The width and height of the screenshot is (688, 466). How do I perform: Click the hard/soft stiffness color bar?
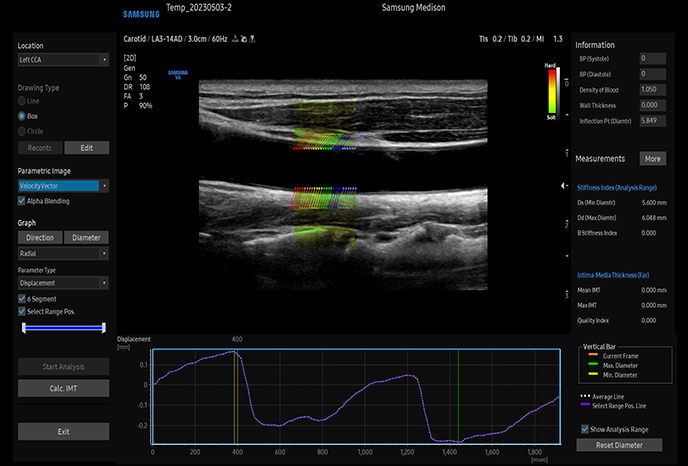click(x=550, y=91)
